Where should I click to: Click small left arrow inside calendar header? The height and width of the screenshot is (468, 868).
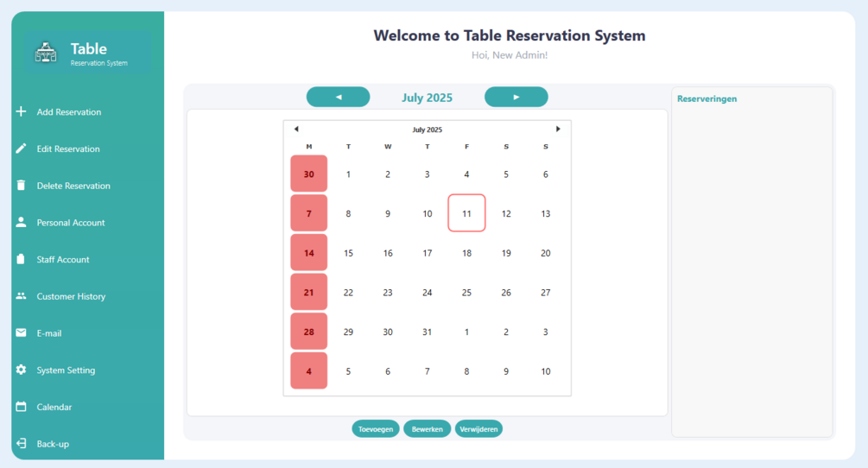pyautogui.click(x=296, y=129)
